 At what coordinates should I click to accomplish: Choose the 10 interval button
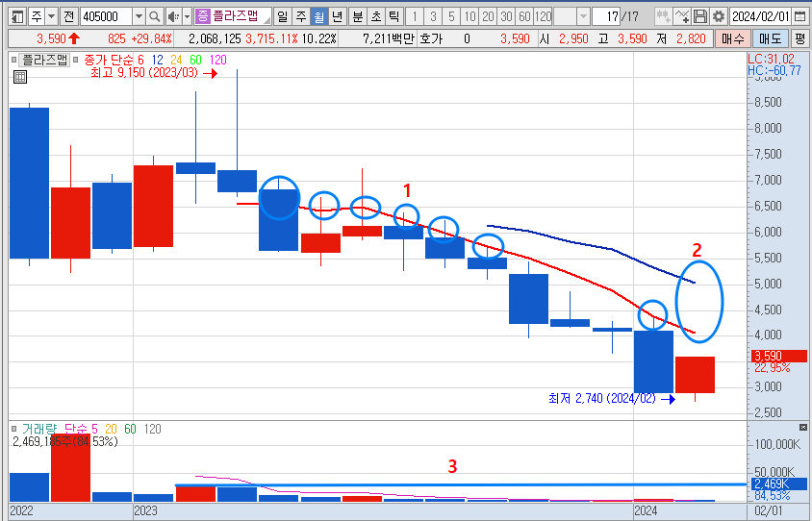tap(469, 16)
